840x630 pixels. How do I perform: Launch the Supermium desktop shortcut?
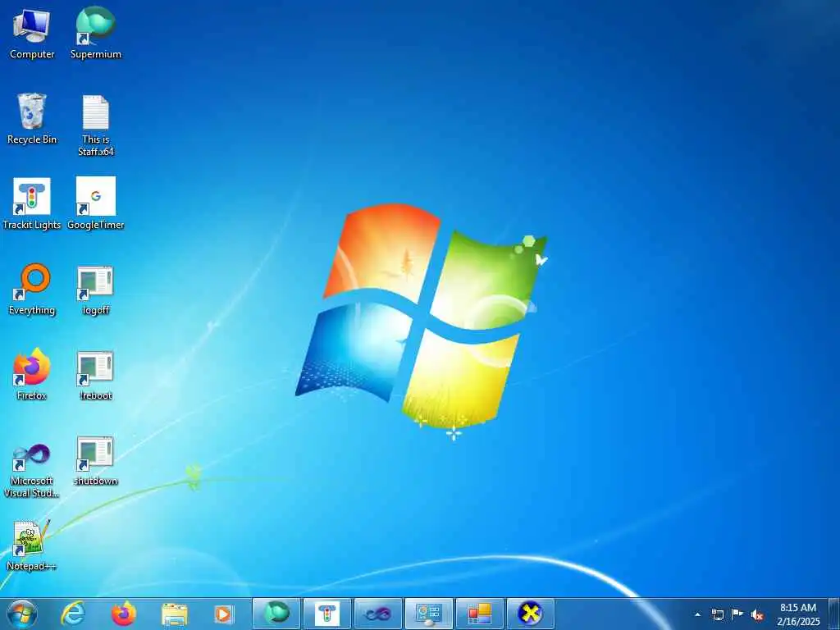(x=95, y=34)
